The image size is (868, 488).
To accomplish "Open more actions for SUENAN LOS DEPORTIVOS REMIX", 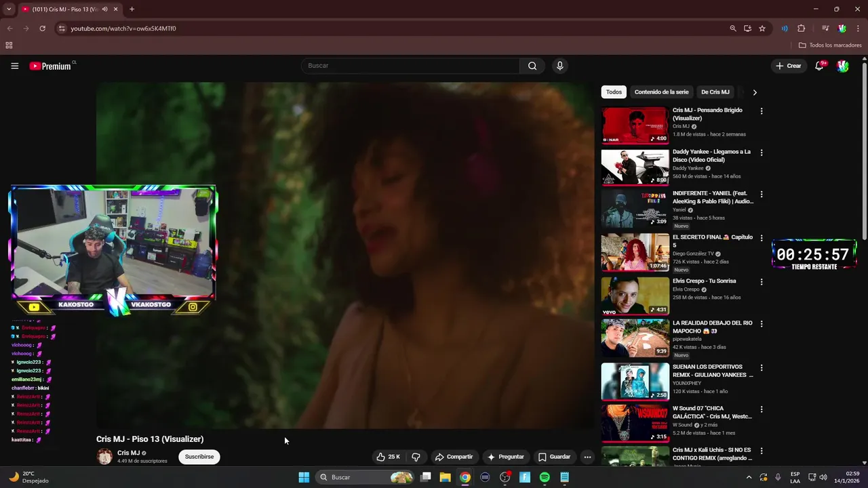I will 761,367.
